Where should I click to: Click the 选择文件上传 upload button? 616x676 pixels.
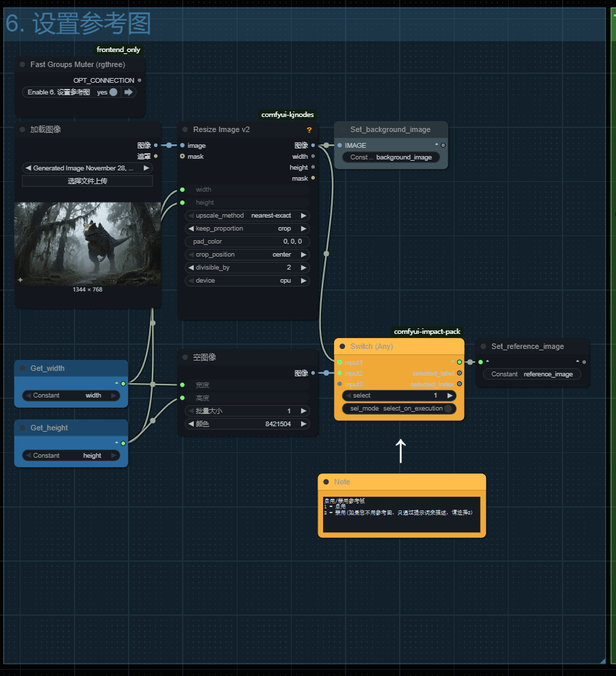tap(87, 181)
